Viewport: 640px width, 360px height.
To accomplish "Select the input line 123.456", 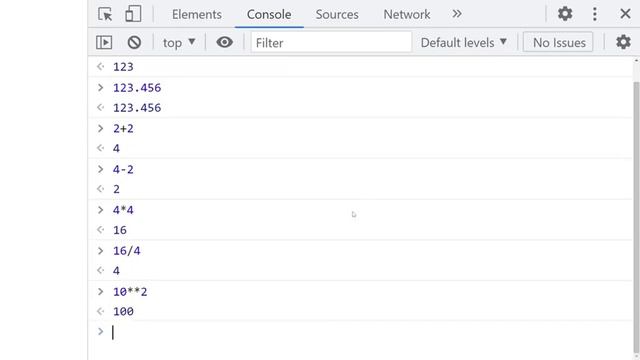I will click(x=137, y=88).
